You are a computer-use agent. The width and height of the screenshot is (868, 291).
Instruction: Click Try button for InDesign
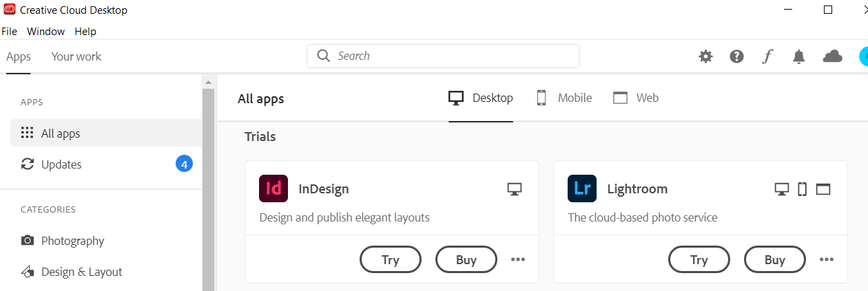[391, 259]
